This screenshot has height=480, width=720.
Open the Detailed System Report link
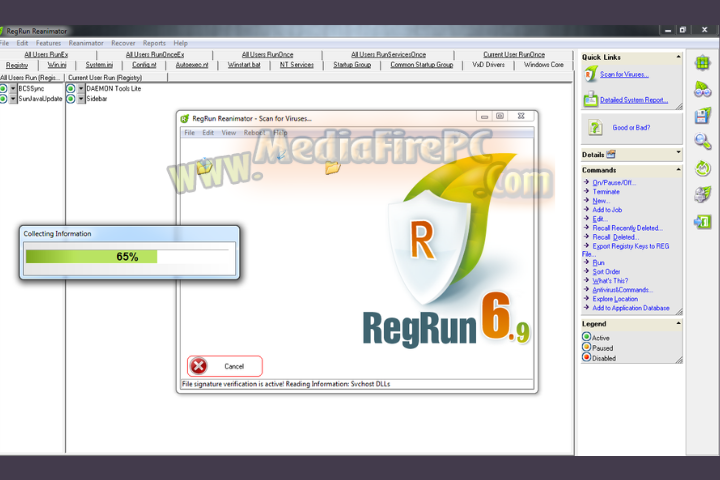[x=634, y=100]
